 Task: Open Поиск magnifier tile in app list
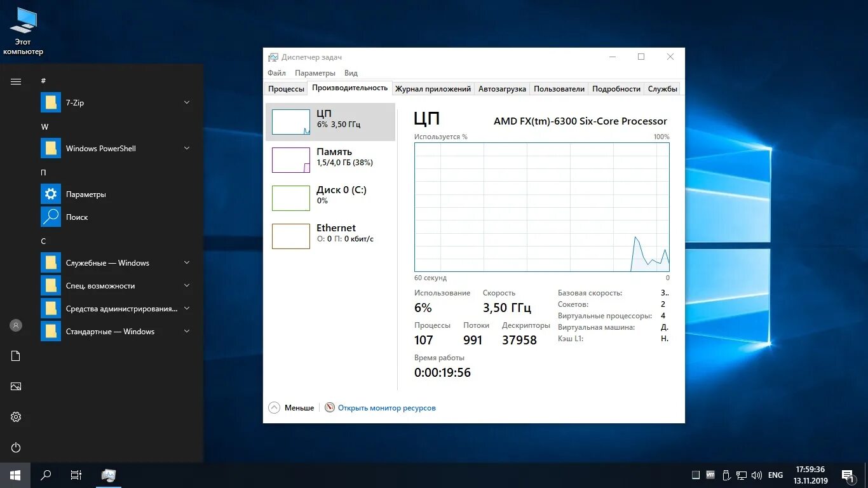click(51, 217)
